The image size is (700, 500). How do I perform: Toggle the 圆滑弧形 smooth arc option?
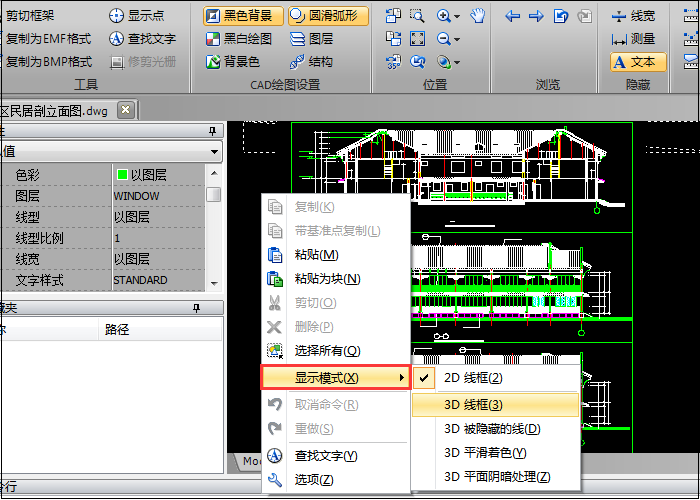tap(329, 15)
